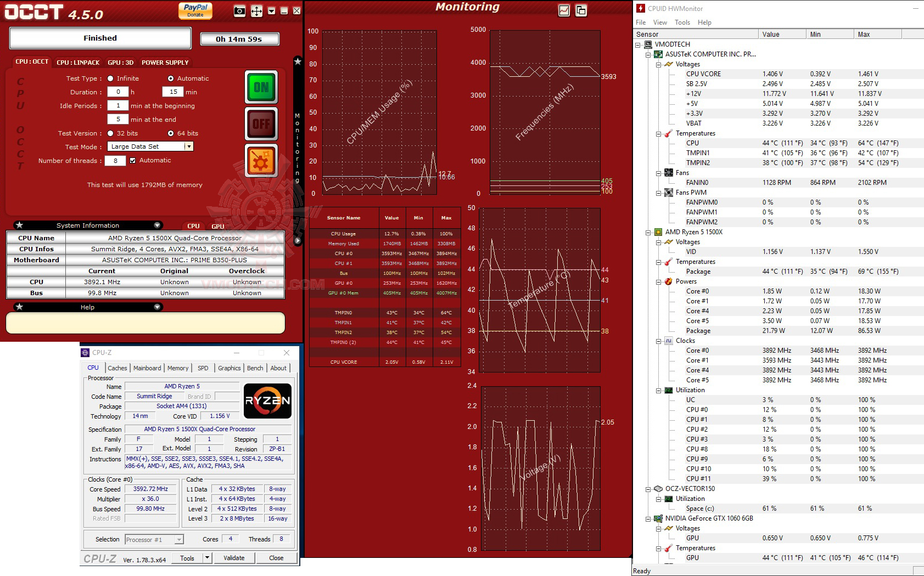This screenshot has height=576, width=924.
Task: Click the detach window icon in Monitoring header
Action: [581, 10]
